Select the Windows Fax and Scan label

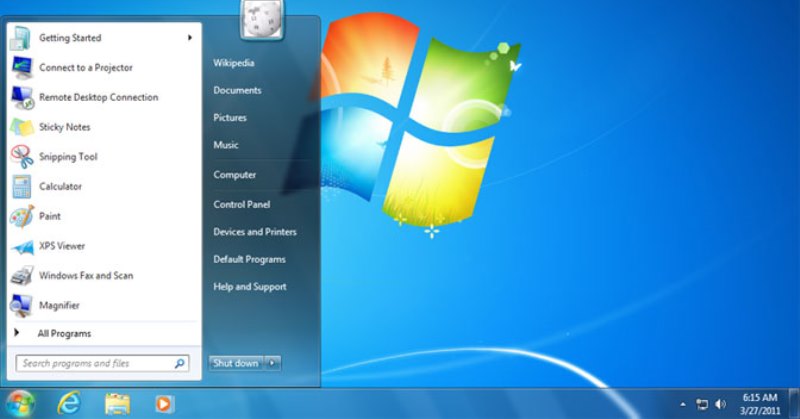[x=86, y=276]
